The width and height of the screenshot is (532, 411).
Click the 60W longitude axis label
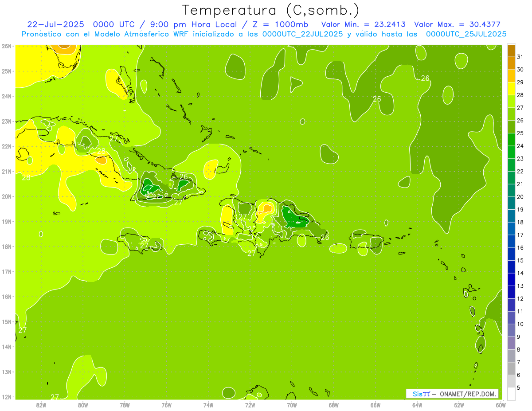pyautogui.click(x=501, y=405)
